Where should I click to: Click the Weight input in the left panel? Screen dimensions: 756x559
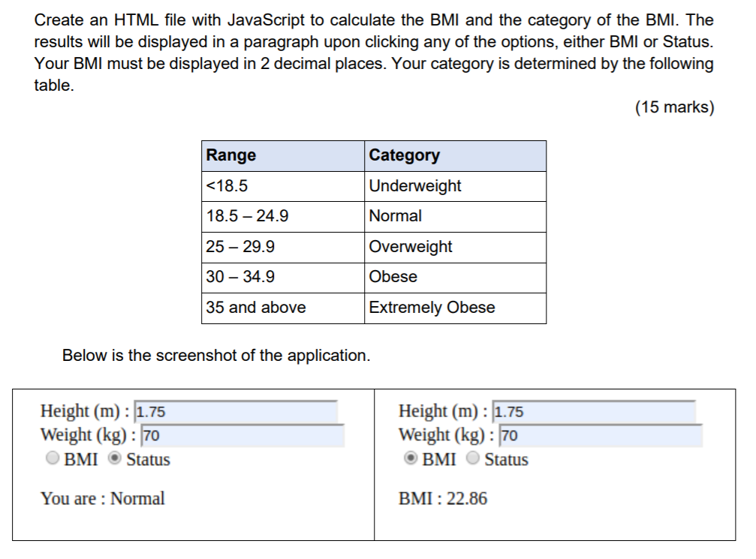pyautogui.click(x=241, y=435)
